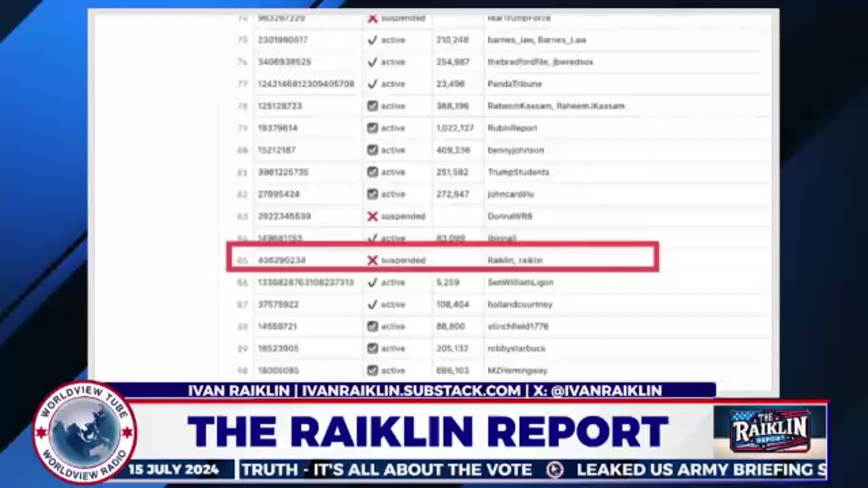Screen dimensions: 868x488
Task: Select the hollandcourtney username cell
Action: tap(520, 304)
